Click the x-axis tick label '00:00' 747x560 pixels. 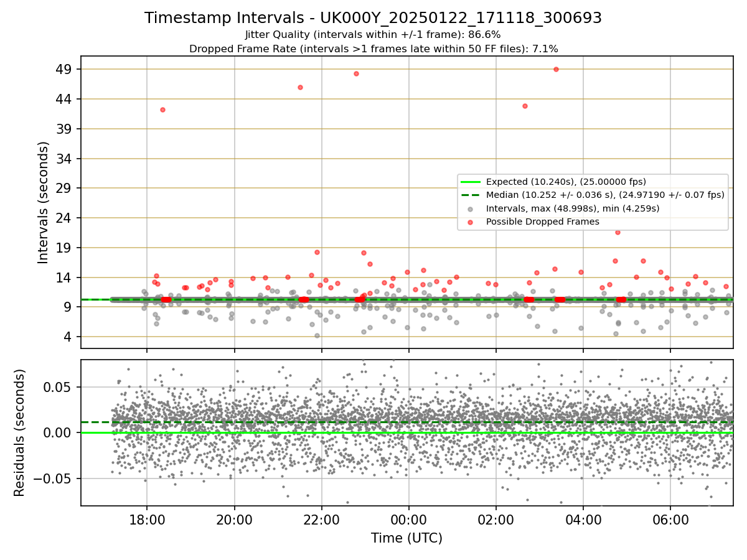408,520
